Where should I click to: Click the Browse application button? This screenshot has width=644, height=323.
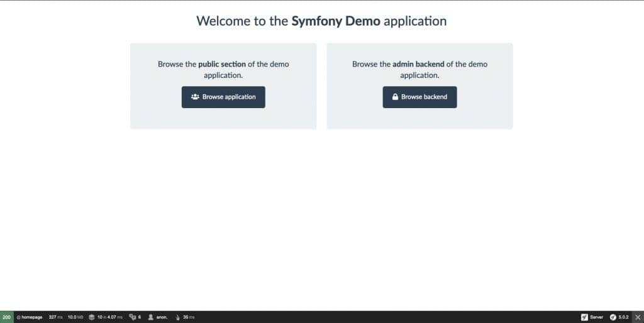click(223, 97)
